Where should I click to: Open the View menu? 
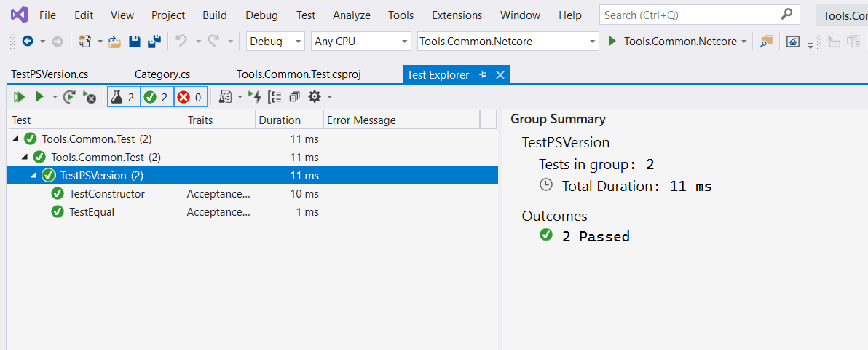122,15
